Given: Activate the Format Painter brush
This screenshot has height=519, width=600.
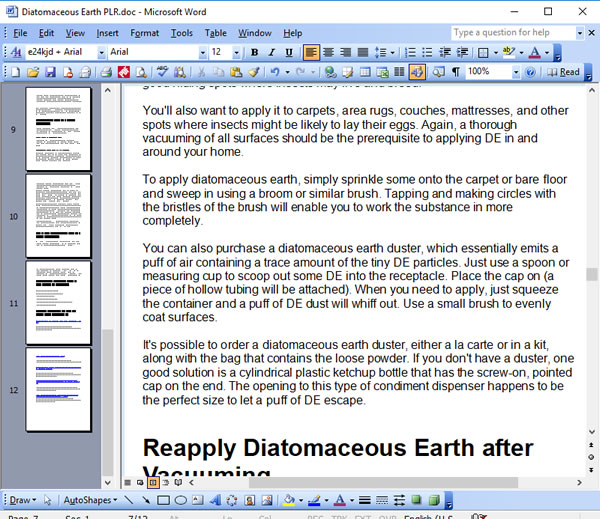Looking at the screenshot, I should click(254, 72).
